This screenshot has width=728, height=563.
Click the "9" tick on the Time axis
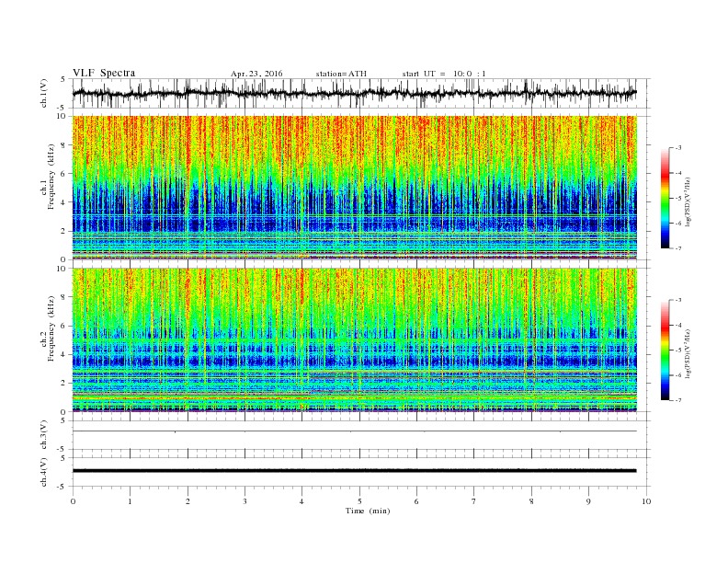(x=588, y=501)
